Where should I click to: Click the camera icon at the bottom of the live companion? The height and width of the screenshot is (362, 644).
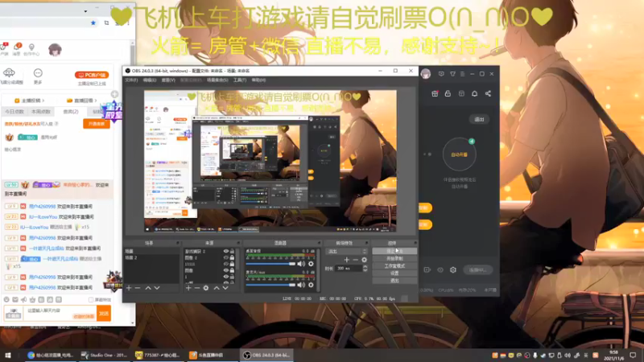point(427,270)
